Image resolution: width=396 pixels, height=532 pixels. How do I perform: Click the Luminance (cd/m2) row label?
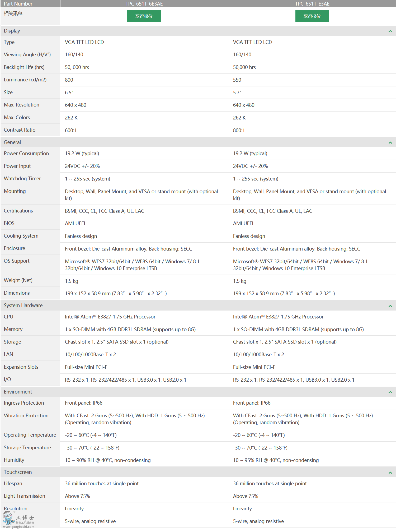25,80
